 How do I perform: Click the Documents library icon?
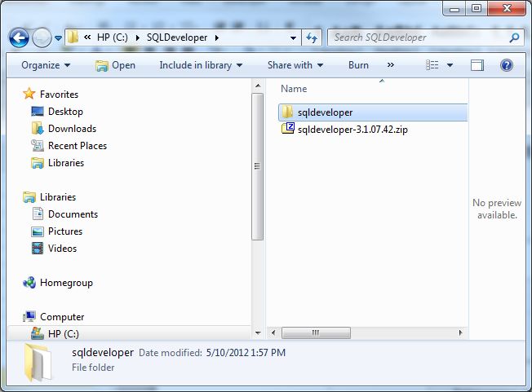[38, 214]
